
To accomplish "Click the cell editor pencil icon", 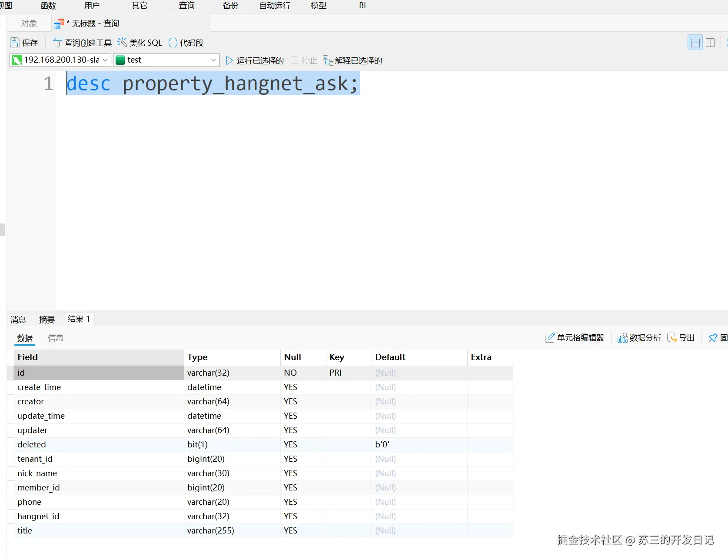I will (x=550, y=338).
